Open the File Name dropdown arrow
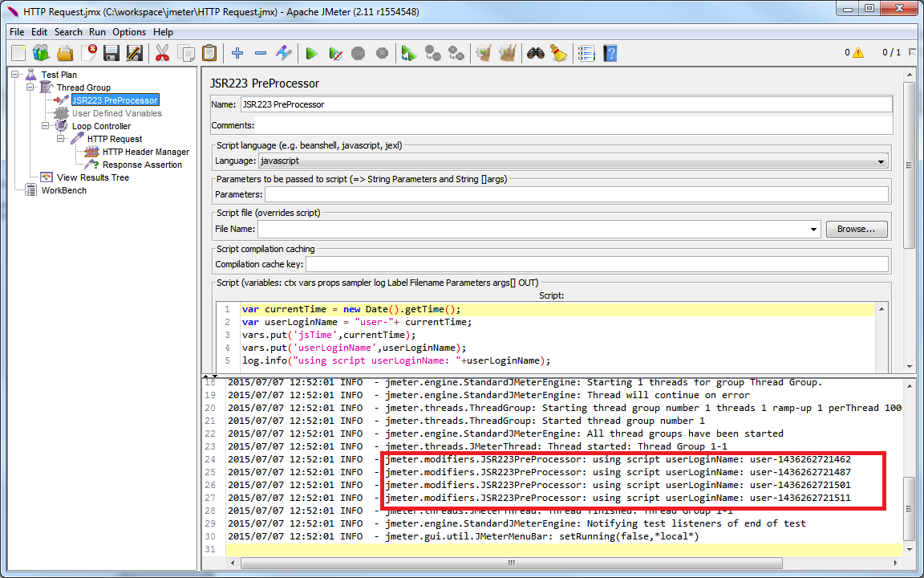This screenshot has height=578, width=924. [x=814, y=230]
